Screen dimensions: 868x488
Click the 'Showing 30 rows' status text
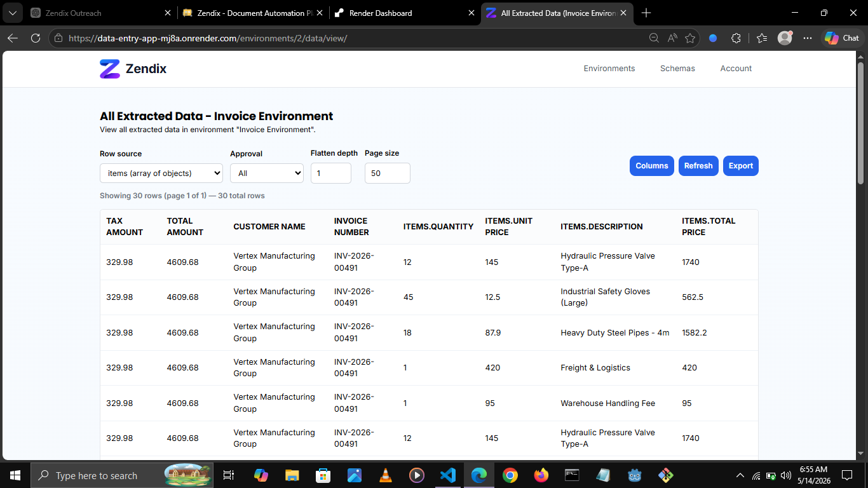click(182, 196)
